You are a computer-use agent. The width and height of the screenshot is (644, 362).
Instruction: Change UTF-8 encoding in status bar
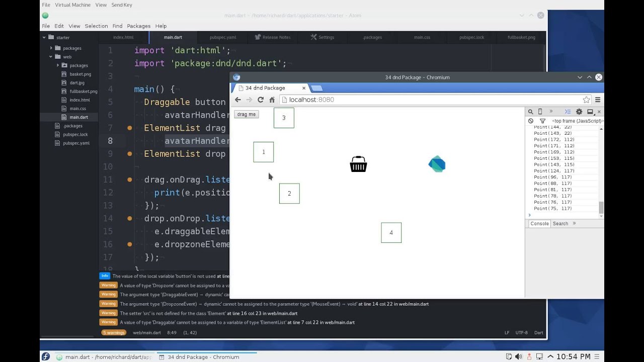pyautogui.click(x=522, y=333)
